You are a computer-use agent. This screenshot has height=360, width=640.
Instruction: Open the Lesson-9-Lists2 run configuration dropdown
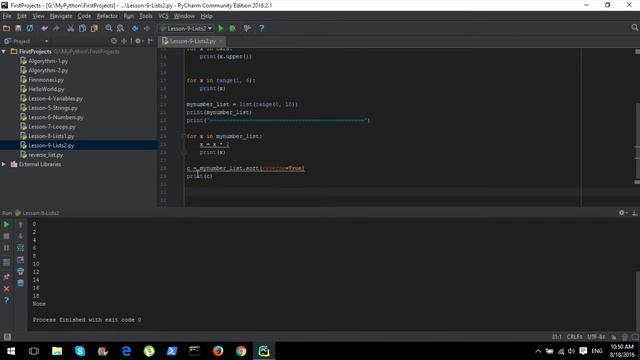point(187,28)
